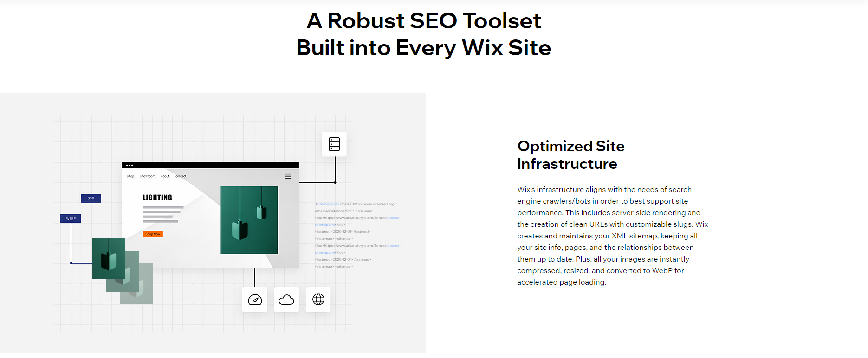The image size is (868, 358).
Task: Click the 'Optimized Site Infrastructure' heading
Action: click(570, 155)
